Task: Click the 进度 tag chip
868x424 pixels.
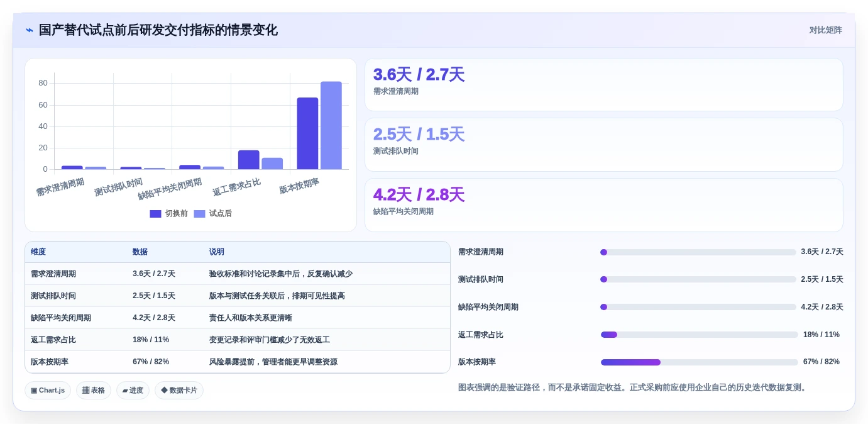Action: (x=133, y=390)
